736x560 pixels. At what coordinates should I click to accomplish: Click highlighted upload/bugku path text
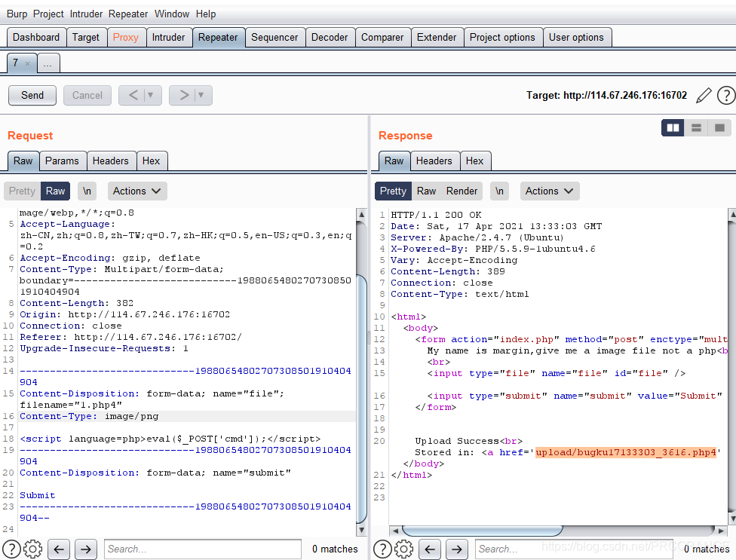(x=626, y=452)
